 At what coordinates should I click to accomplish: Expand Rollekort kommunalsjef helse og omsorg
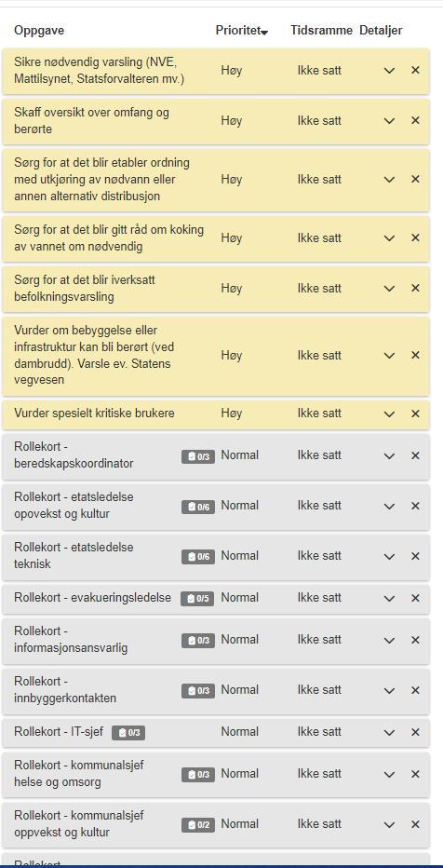[389, 774]
